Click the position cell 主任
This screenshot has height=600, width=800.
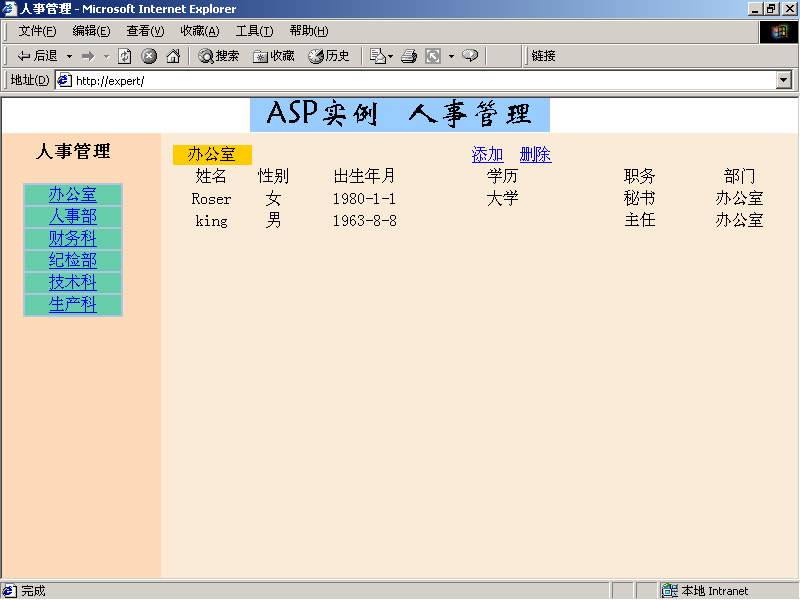tap(639, 220)
